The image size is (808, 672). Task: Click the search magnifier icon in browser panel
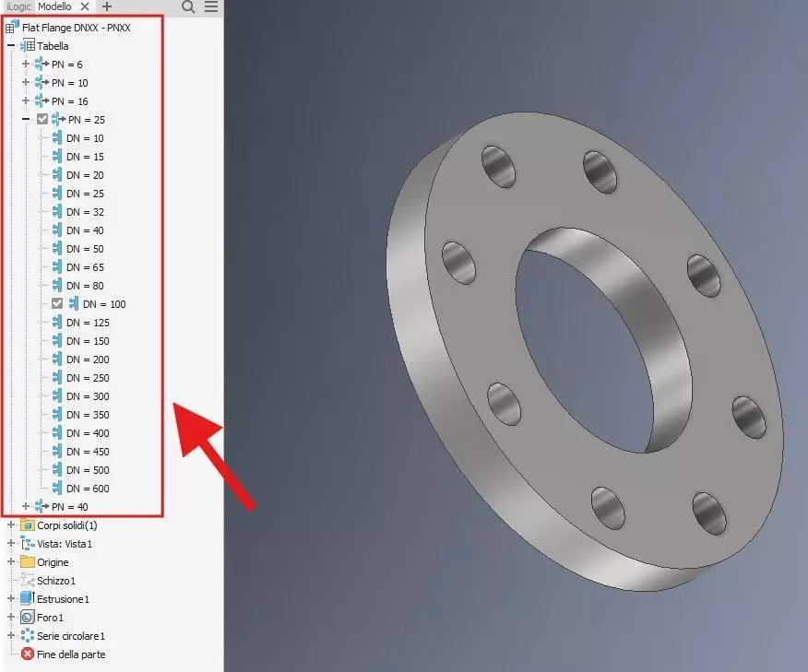[x=188, y=6]
